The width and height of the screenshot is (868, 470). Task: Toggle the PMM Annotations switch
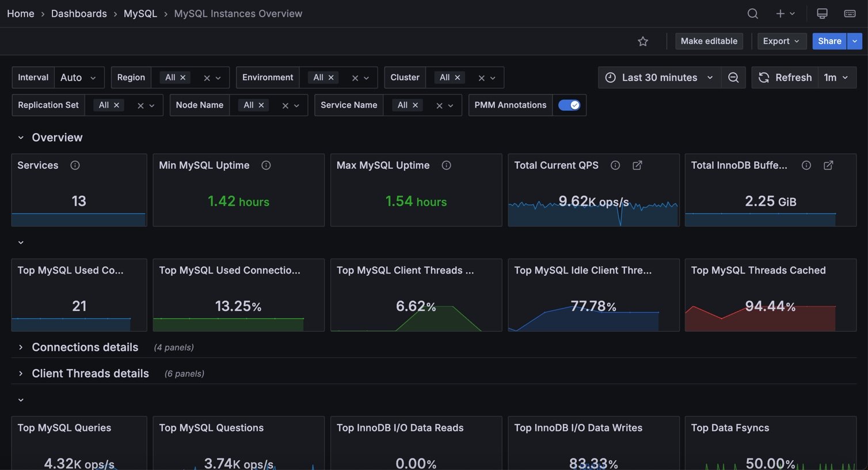pos(569,105)
